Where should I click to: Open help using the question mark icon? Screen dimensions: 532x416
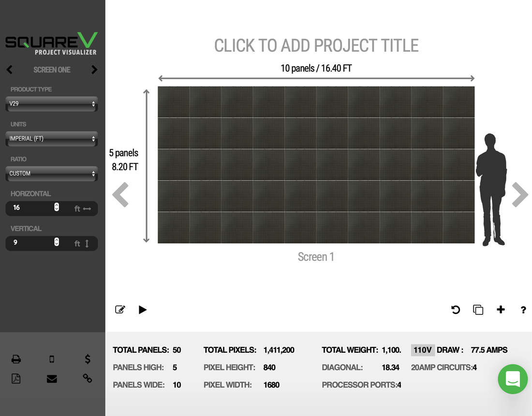[x=523, y=310]
